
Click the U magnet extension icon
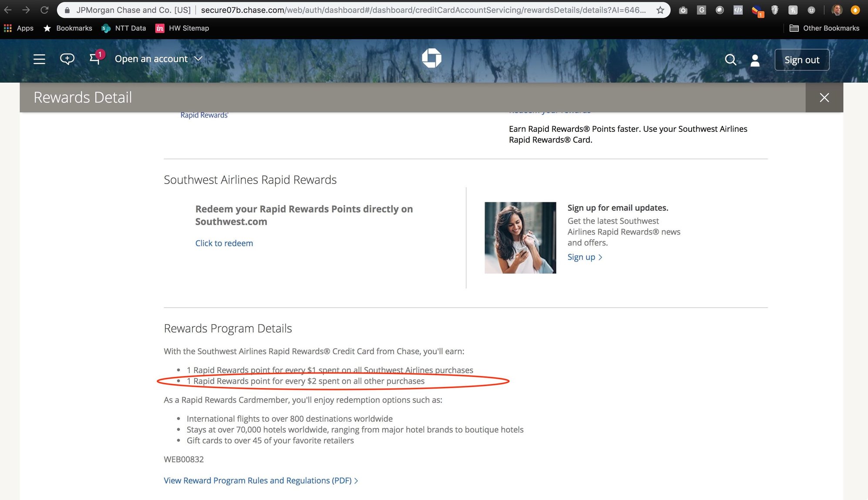(x=811, y=10)
